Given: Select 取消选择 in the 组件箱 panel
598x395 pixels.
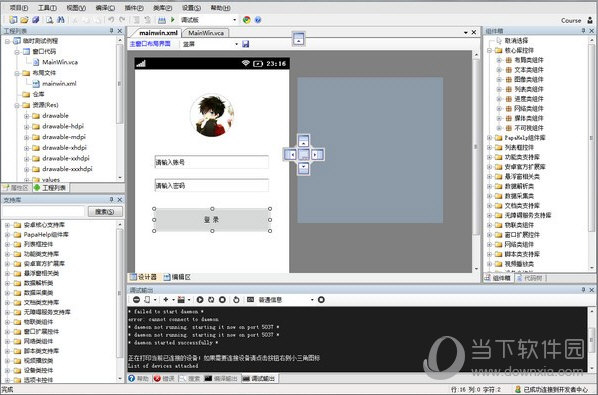Looking at the screenshot, I should (516, 40).
